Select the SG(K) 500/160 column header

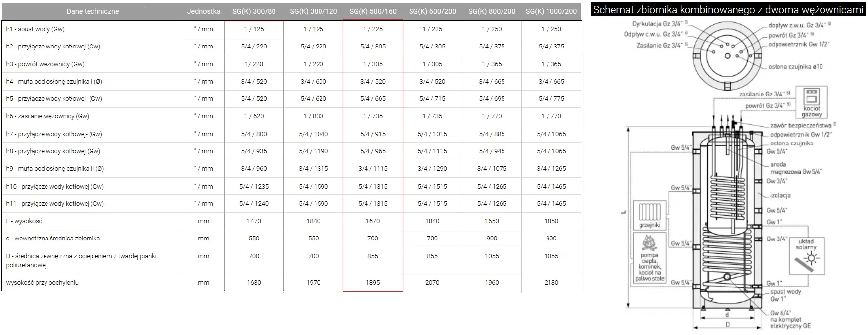(373, 11)
